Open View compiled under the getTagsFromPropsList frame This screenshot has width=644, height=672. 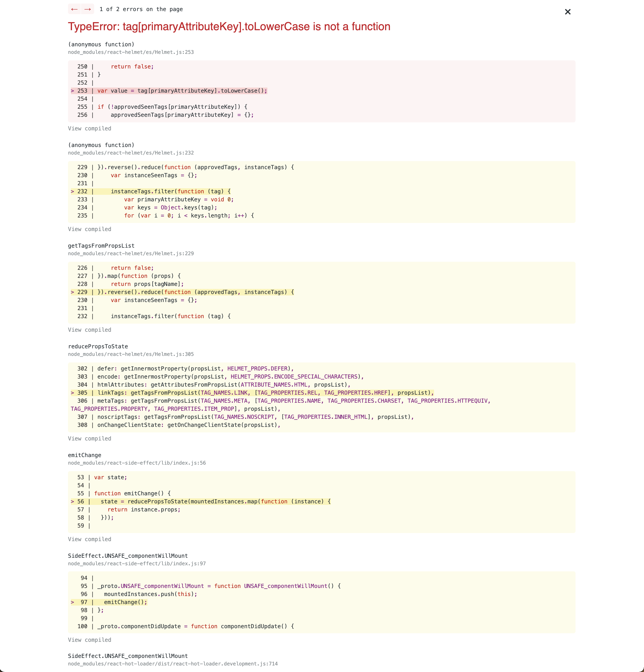pyautogui.click(x=90, y=330)
